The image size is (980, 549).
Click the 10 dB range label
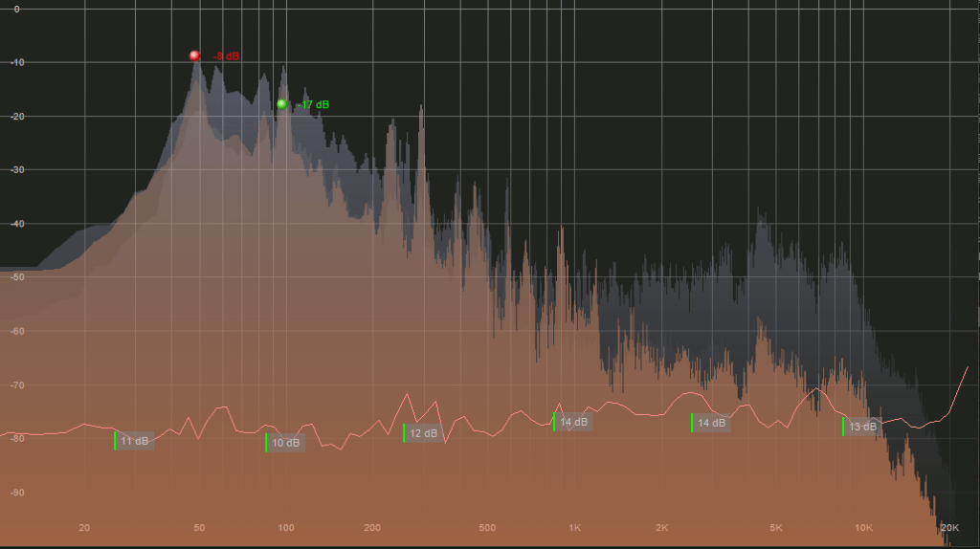point(285,443)
